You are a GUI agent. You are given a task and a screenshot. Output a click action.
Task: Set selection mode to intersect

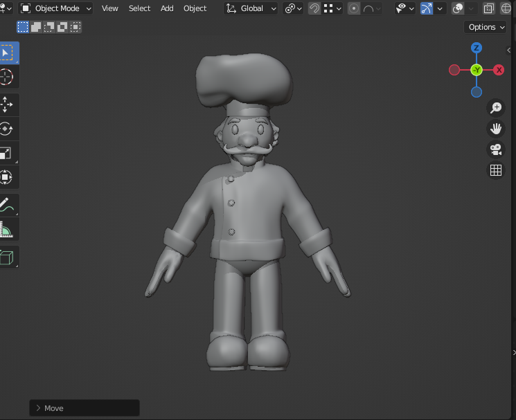[x=75, y=27]
